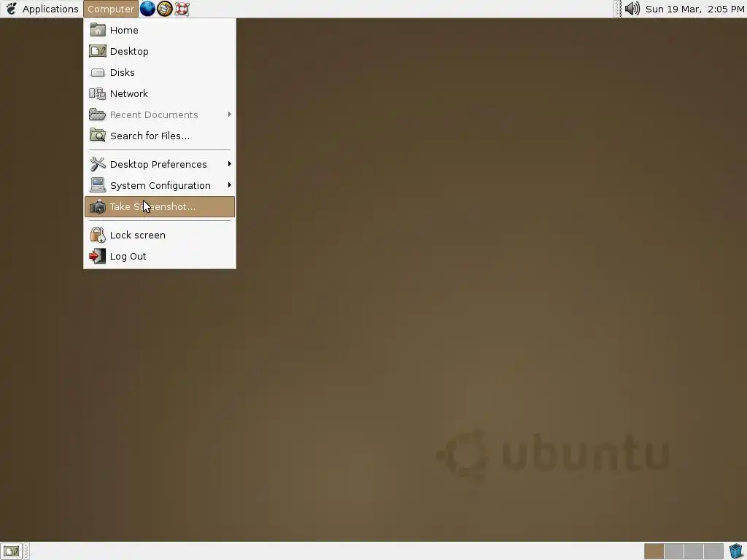Select Log Out
Screen dimensions: 747x560
(160, 256)
